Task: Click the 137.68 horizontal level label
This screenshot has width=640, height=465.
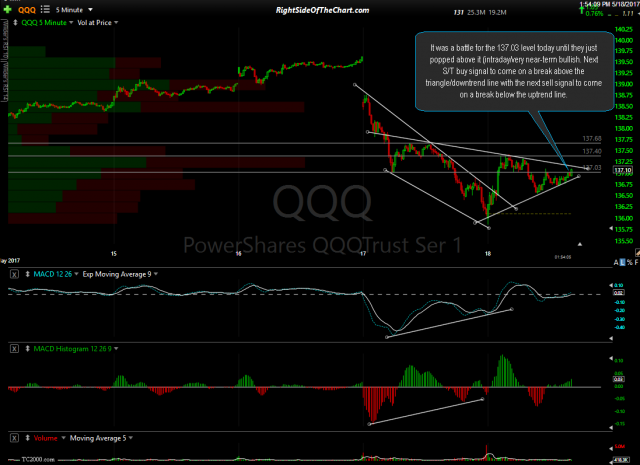Action: pyautogui.click(x=591, y=139)
